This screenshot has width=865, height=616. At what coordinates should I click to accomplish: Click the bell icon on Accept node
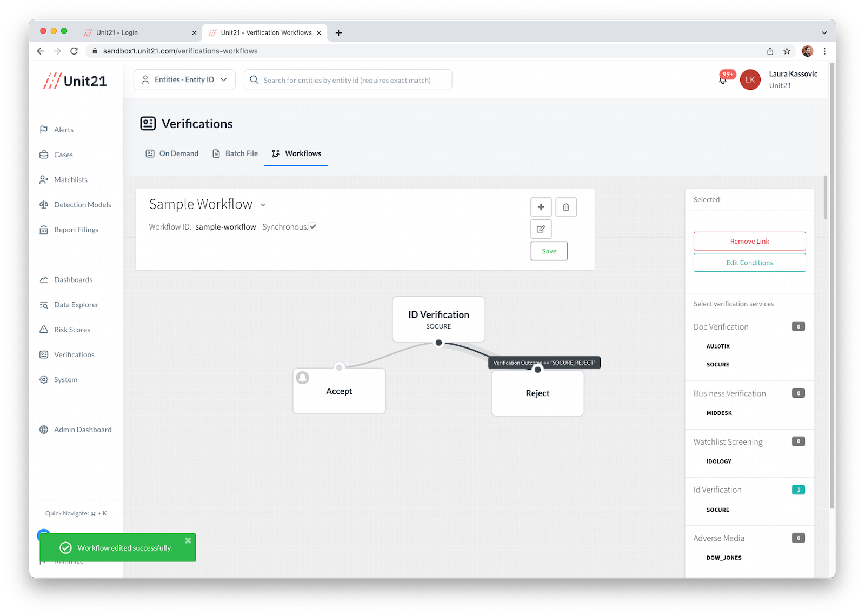[303, 378]
